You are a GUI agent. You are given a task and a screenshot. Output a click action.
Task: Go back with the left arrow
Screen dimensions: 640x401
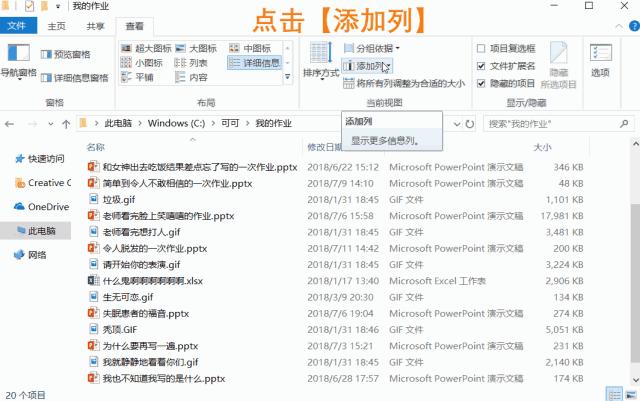coord(9,124)
